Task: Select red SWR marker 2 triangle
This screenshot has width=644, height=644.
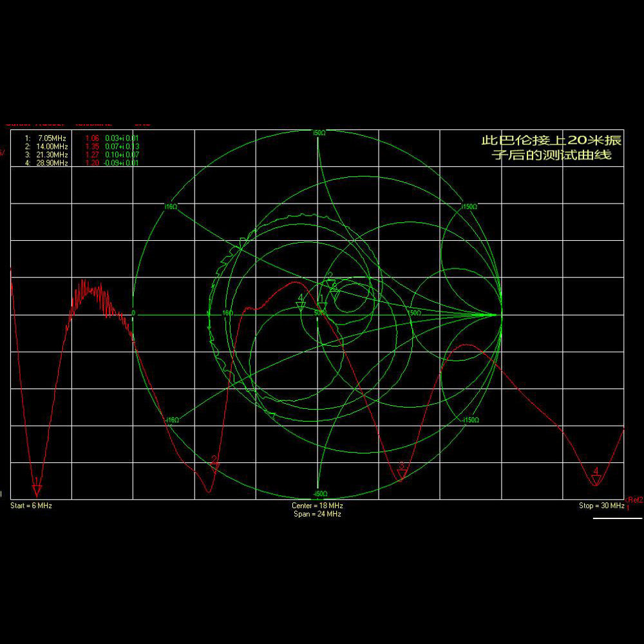Action: tap(215, 468)
